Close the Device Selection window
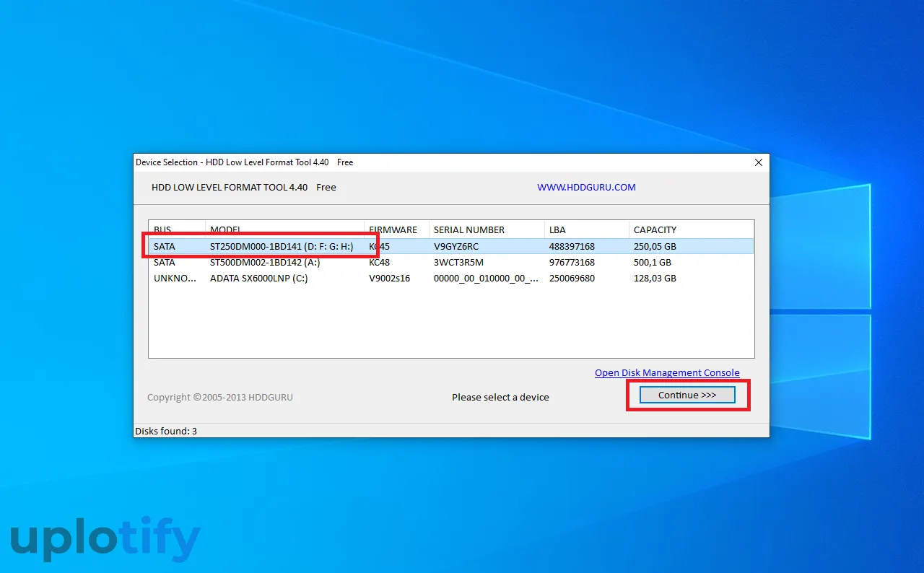 point(759,162)
